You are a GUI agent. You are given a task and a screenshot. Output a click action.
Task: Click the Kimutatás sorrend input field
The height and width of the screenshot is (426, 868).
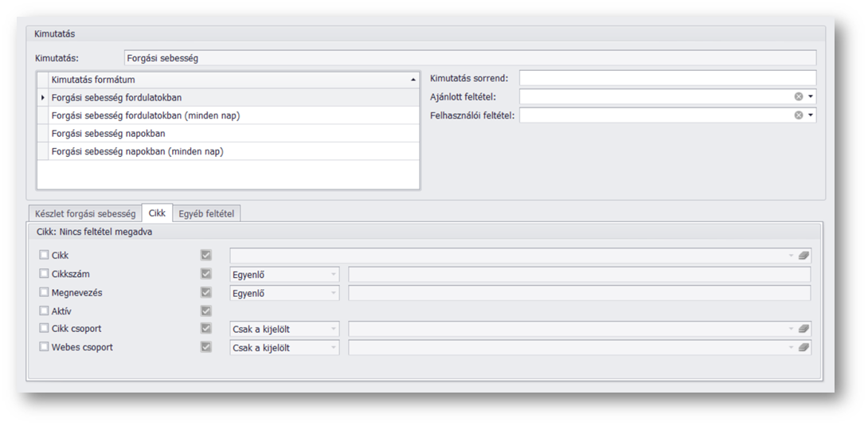point(667,78)
